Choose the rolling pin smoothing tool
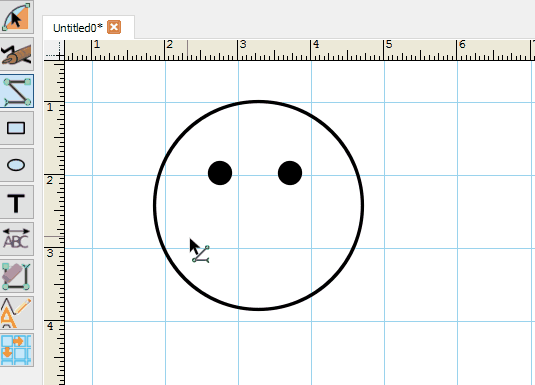535x385 pixels. [x=16, y=54]
